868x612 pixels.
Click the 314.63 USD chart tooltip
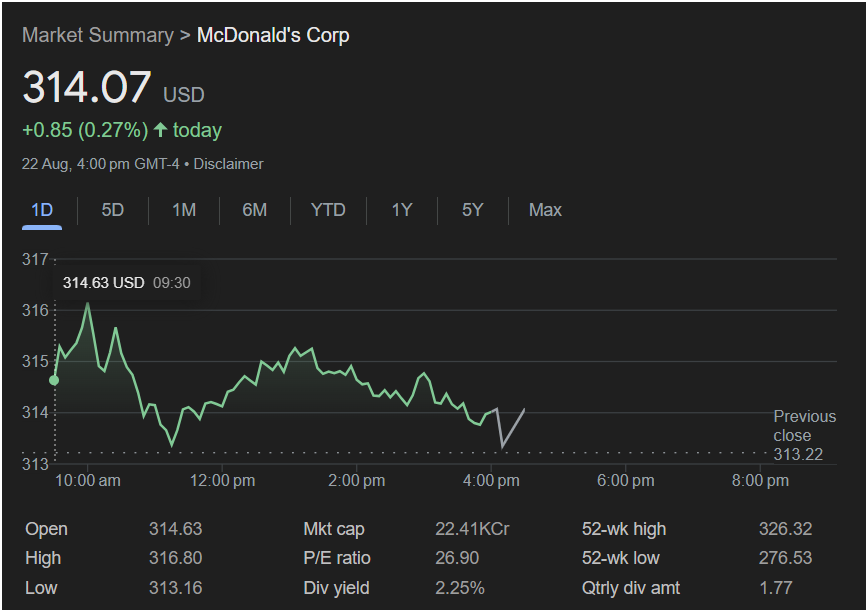click(x=126, y=283)
